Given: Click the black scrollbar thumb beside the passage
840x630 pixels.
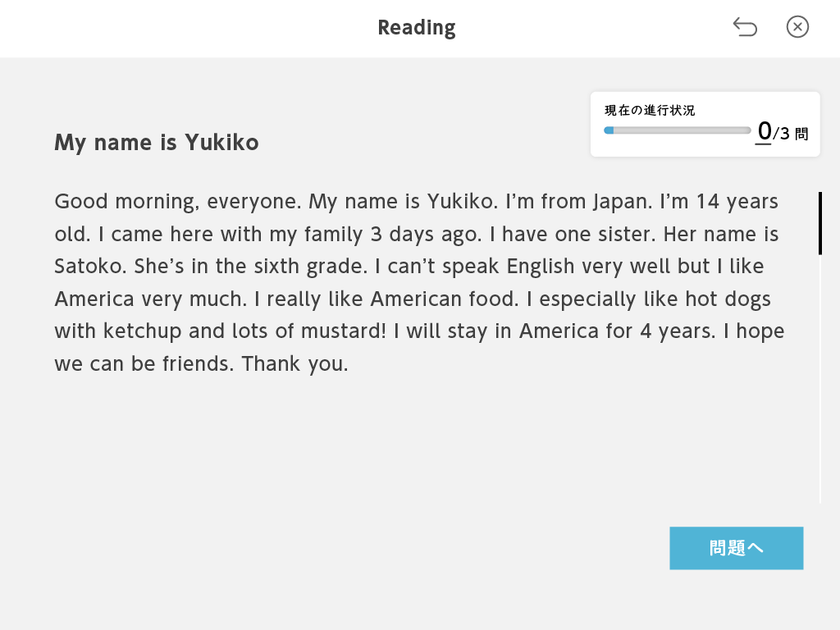Looking at the screenshot, I should point(820,223).
